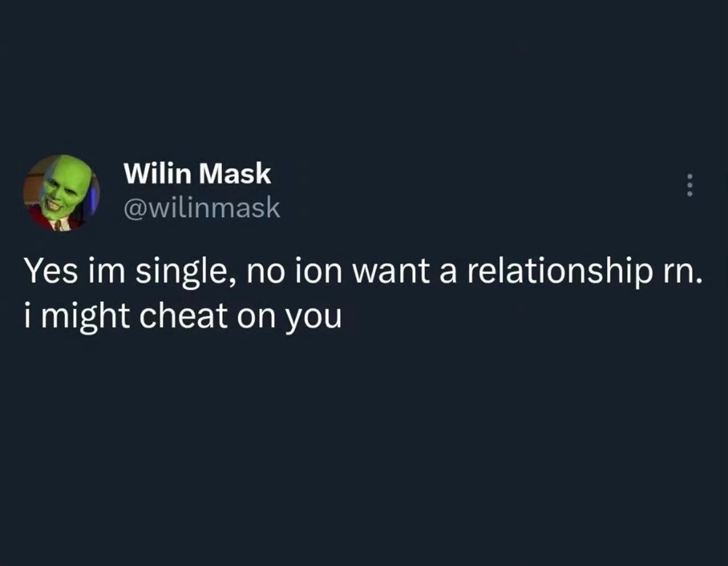Click the @wilinmask handle

(x=202, y=209)
